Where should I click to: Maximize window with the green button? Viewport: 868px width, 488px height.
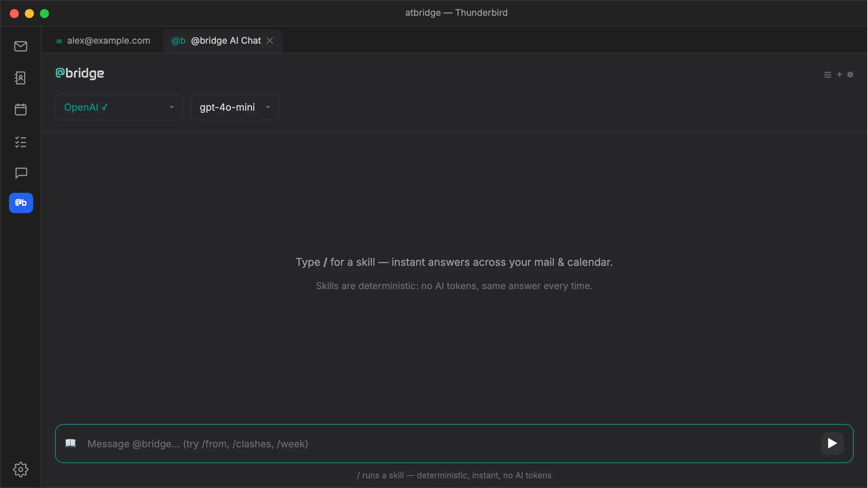44,14
